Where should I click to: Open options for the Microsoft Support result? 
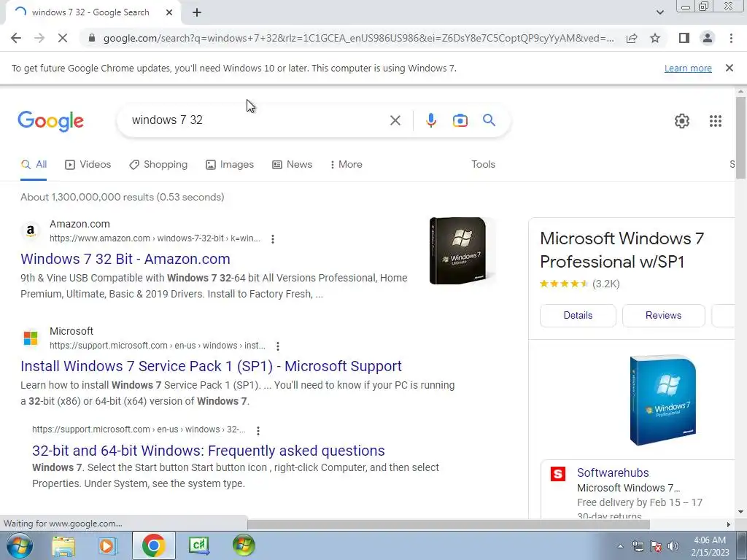(278, 346)
